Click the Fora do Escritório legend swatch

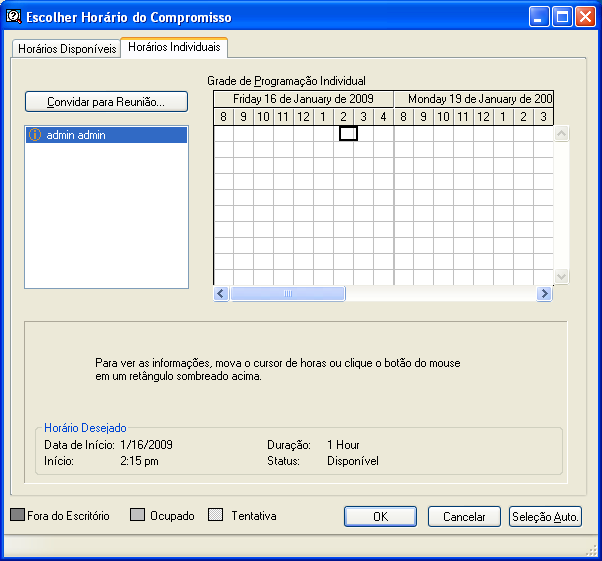pyautogui.click(x=17, y=515)
